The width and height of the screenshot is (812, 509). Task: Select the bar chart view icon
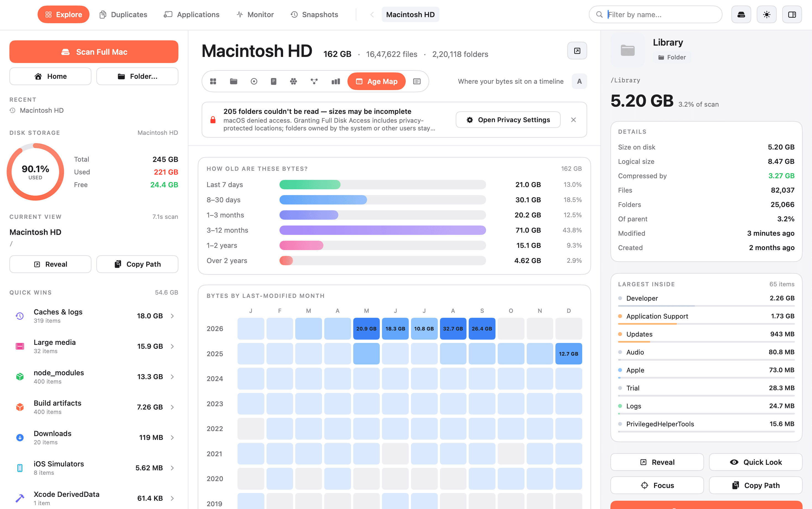point(336,82)
